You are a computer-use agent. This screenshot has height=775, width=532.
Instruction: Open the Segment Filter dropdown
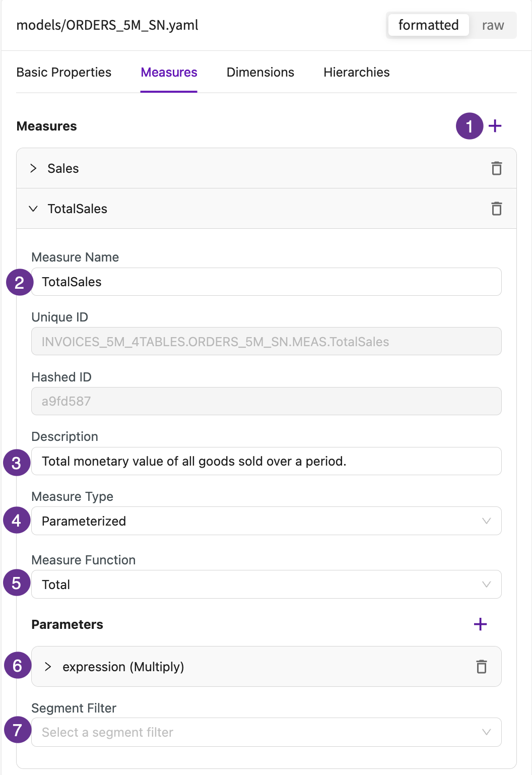(267, 732)
